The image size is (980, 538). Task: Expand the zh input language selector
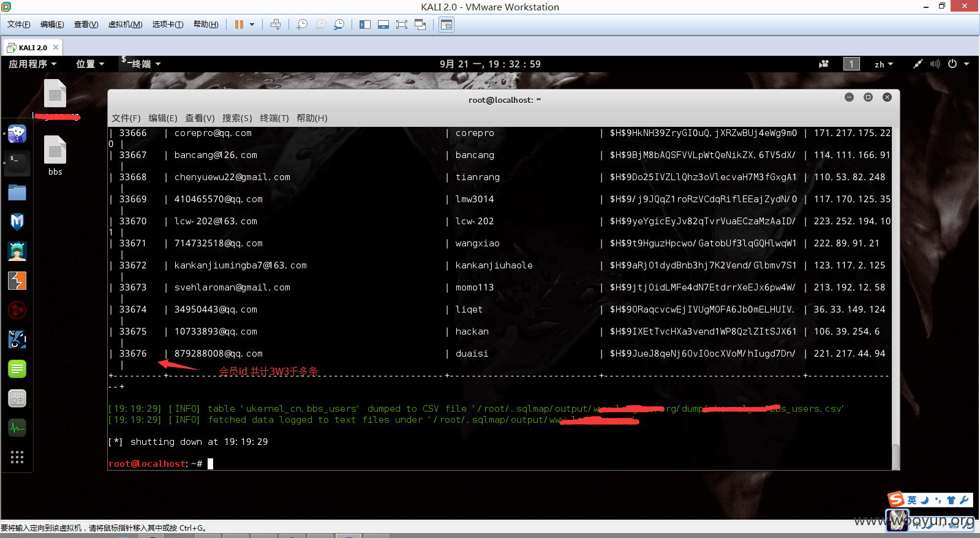click(x=884, y=64)
